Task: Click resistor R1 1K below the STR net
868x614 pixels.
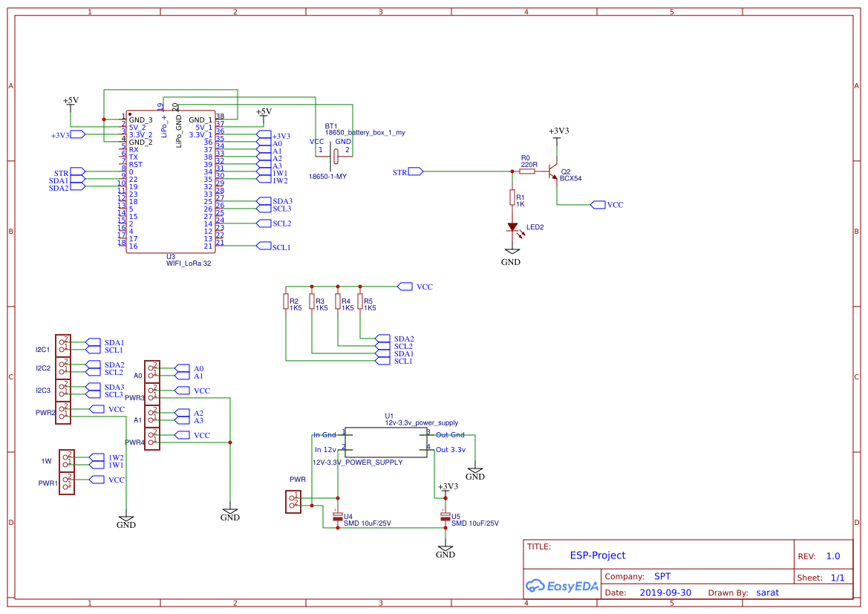Action: tap(512, 198)
